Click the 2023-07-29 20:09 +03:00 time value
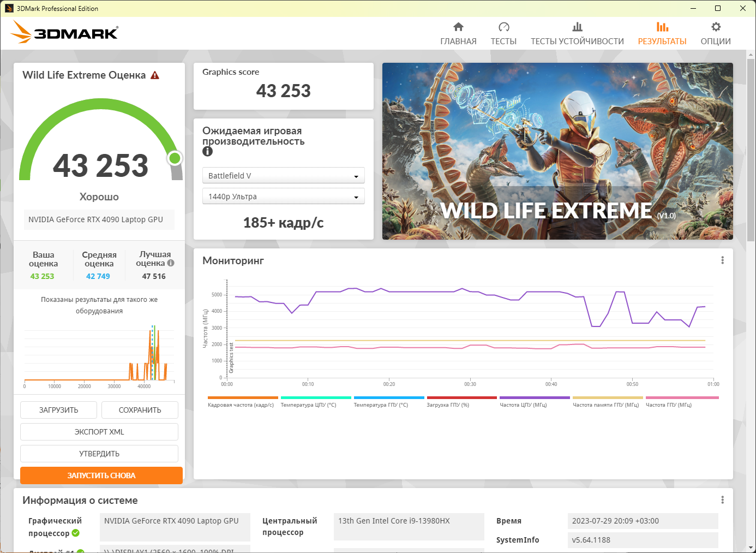Image resolution: width=756 pixels, height=553 pixels. coord(643,521)
